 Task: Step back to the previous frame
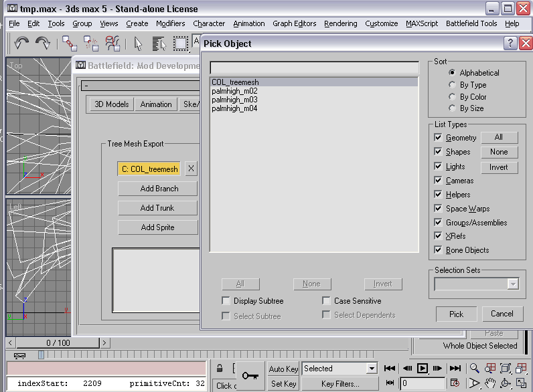click(x=407, y=369)
